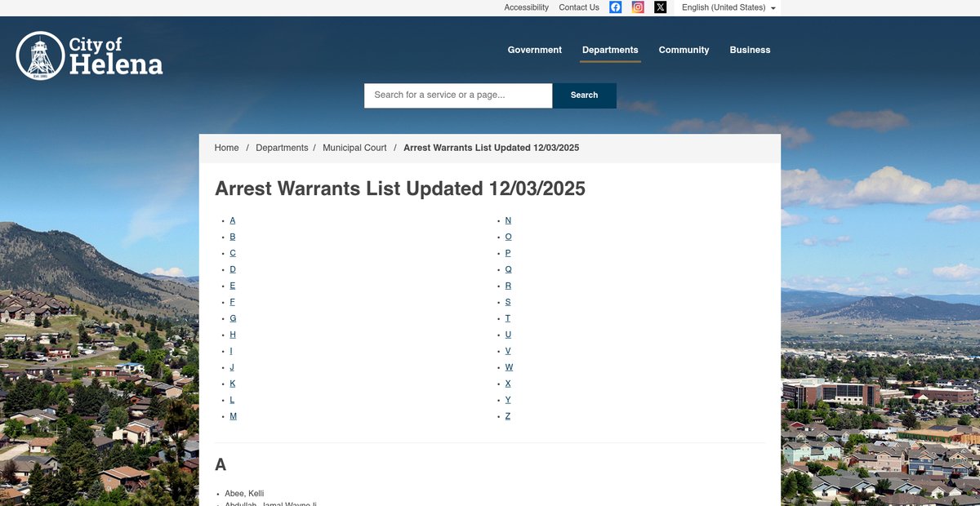The image size is (980, 506).
Task: Jump to letter V in the index
Action: [x=508, y=351]
